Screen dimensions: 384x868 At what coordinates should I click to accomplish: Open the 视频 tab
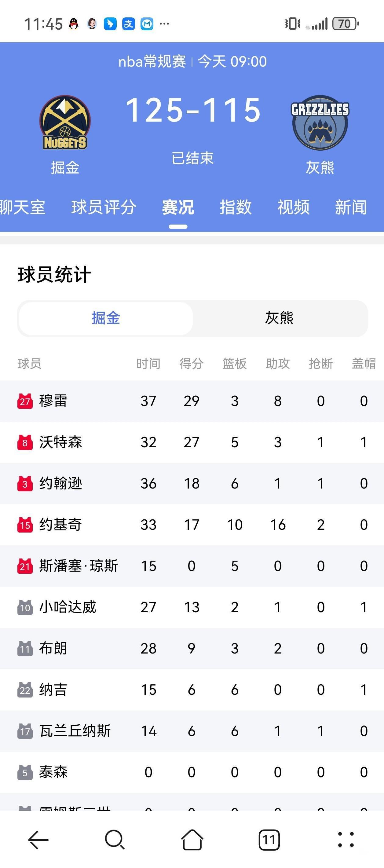coord(293,207)
